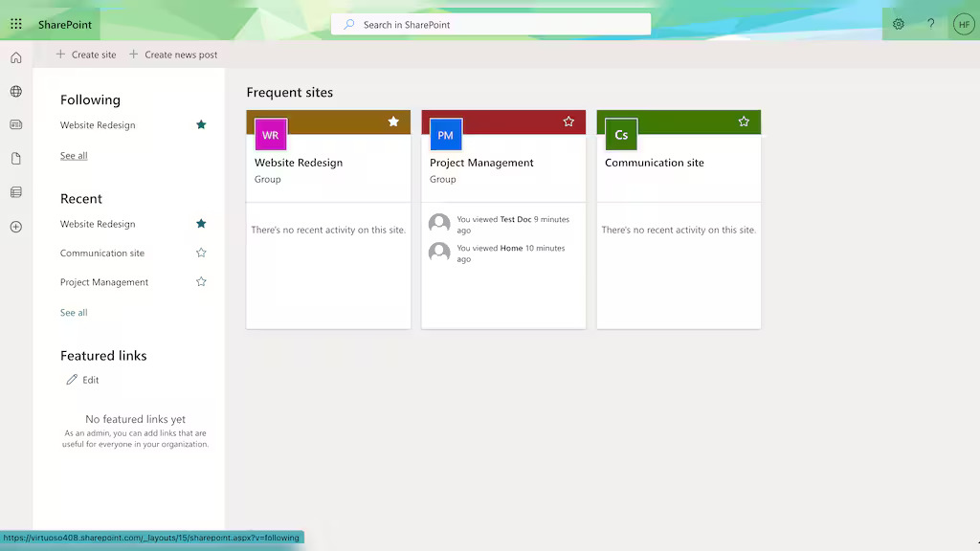Click the Featured links heading
980x551 pixels.
(103, 356)
